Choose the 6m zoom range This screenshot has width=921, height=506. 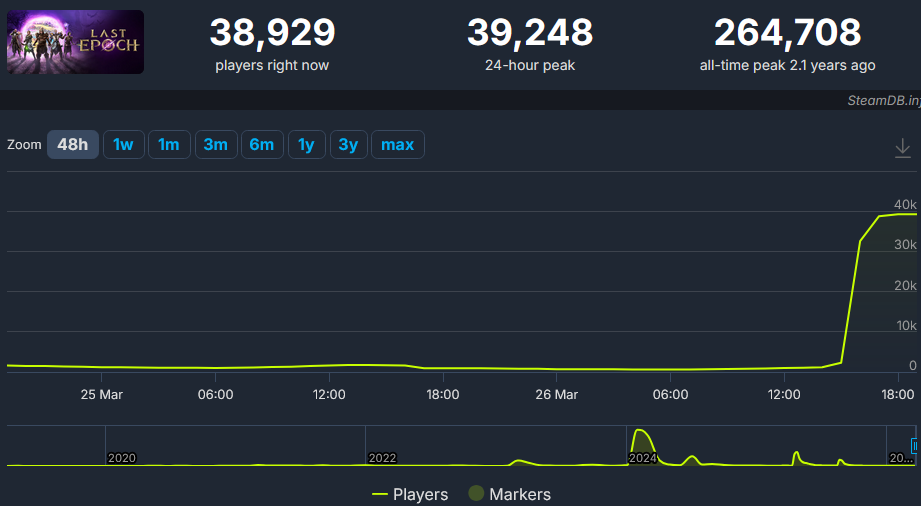pyautogui.click(x=262, y=145)
